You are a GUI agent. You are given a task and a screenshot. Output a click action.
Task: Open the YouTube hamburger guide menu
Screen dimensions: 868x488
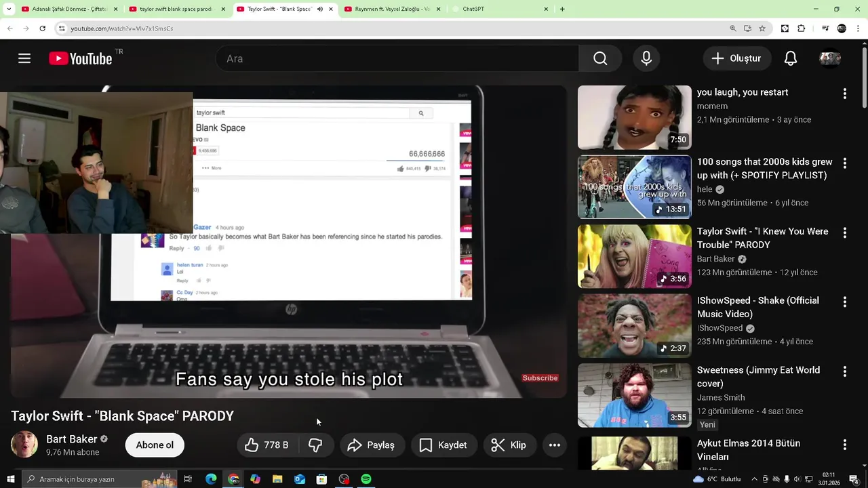24,58
